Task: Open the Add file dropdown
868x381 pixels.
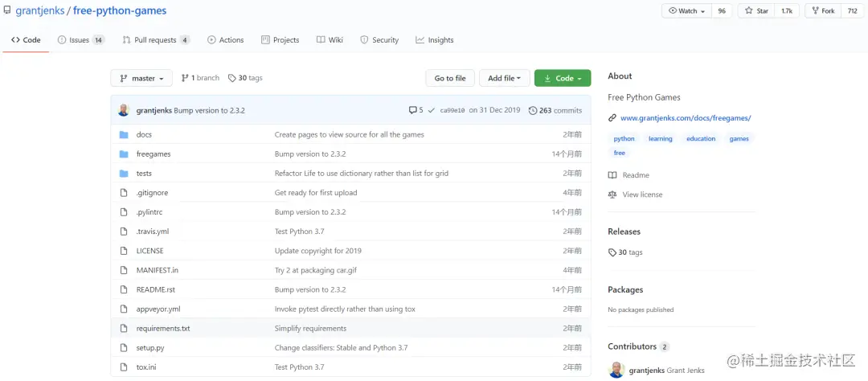Action: 504,78
